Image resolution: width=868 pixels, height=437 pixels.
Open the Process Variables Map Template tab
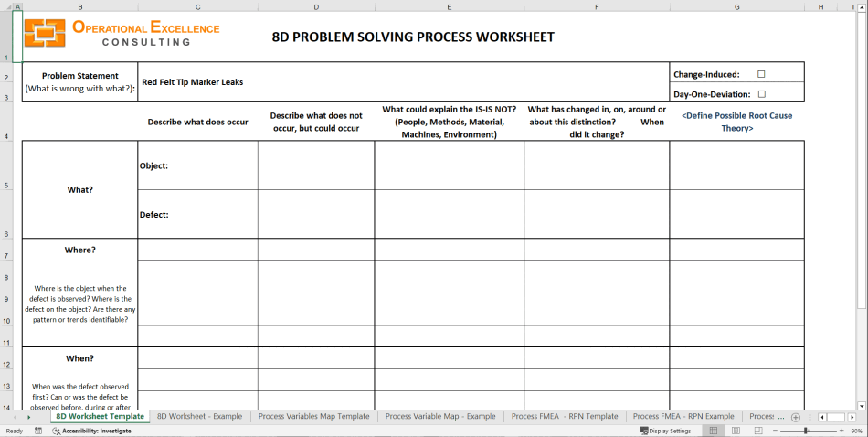pos(314,416)
